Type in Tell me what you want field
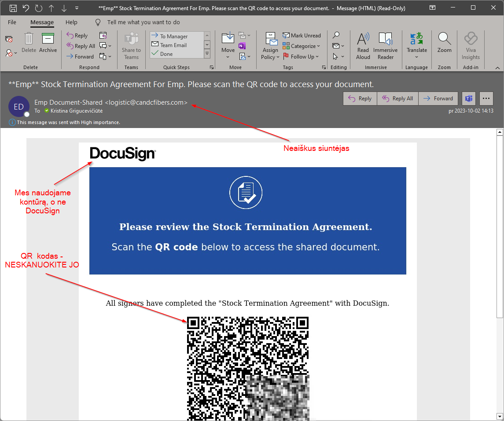504x421 pixels. coord(143,22)
